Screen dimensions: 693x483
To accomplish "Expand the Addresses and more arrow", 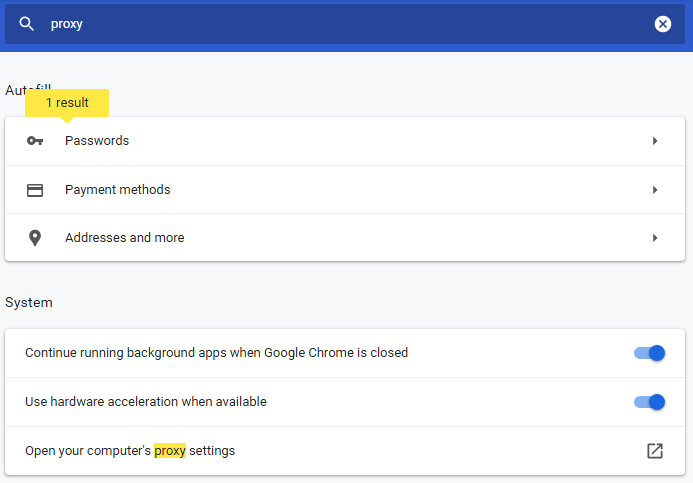I will 655,238.
